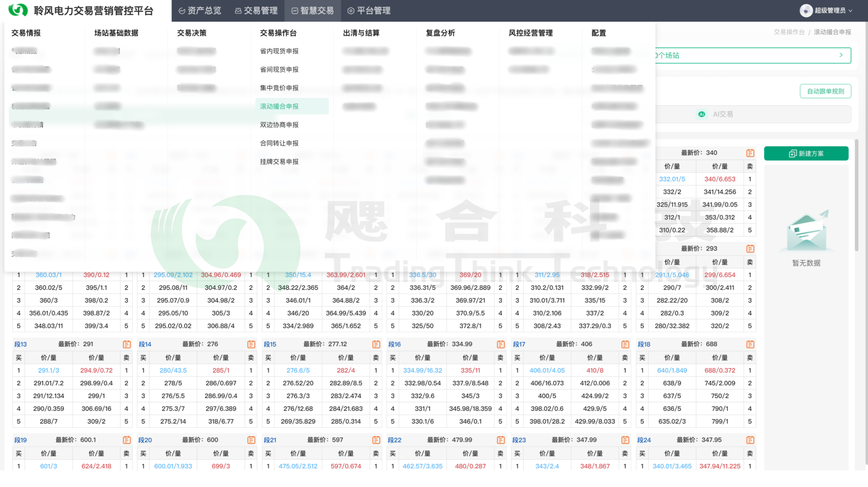
Task: Click the 新建方案 button
Action: [x=806, y=153]
